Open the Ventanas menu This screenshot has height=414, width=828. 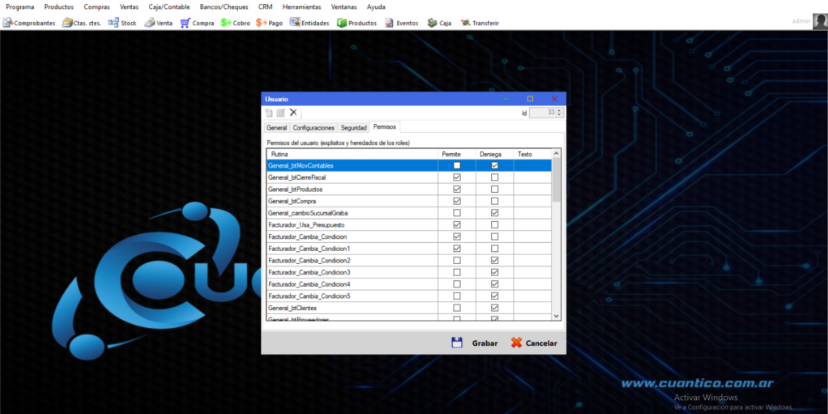pos(344,7)
